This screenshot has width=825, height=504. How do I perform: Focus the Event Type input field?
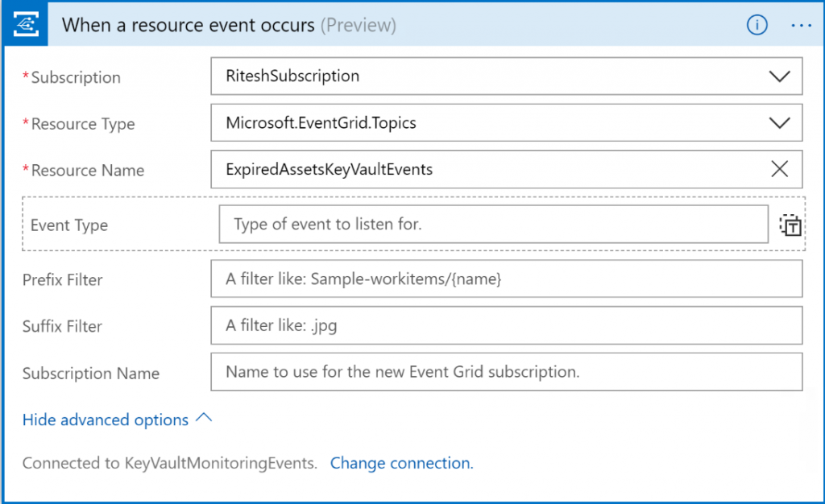click(493, 225)
